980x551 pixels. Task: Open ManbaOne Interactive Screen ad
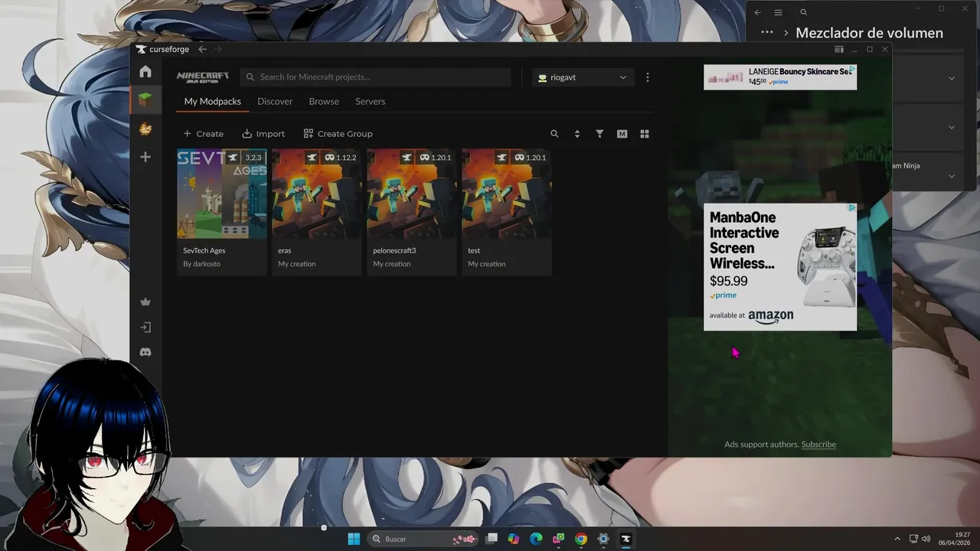pyautogui.click(x=780, y=266)
